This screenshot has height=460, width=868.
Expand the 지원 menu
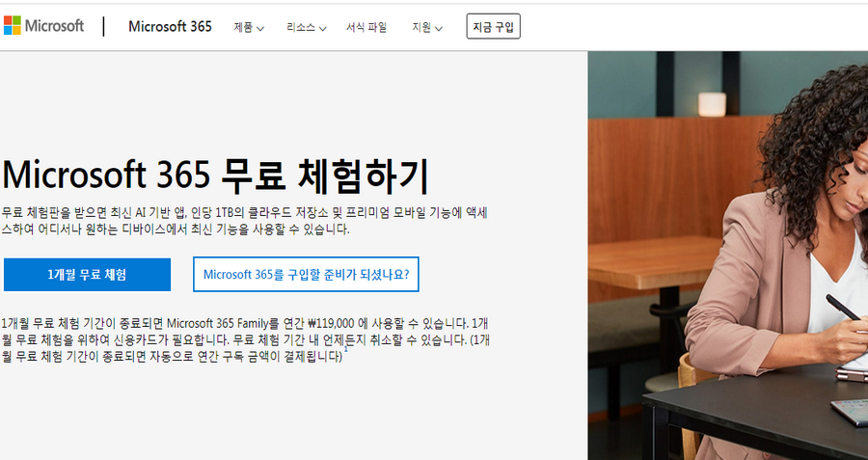(427, 27)
